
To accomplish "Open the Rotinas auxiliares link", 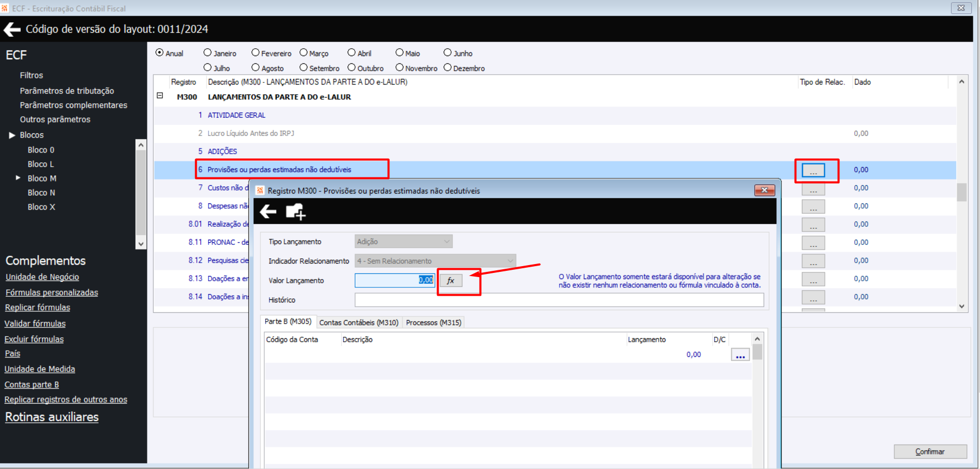I will click(x=52, y=417).
